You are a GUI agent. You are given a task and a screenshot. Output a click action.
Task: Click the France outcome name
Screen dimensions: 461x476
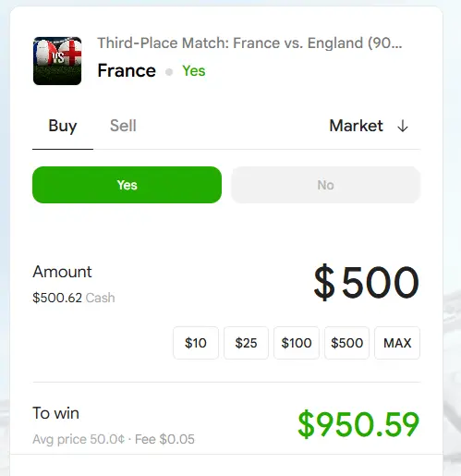pyautogui.click(x=127, y=70)
